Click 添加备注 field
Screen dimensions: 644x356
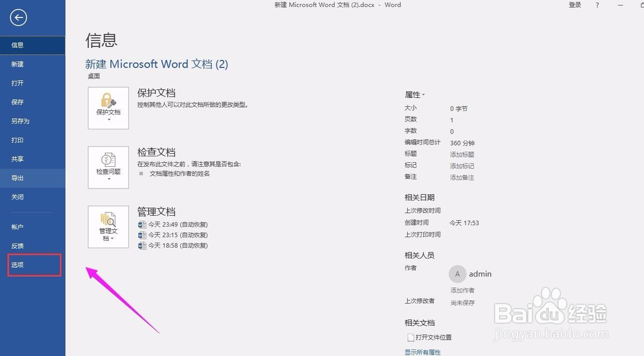pyautogui.click(x=462, y=178)
